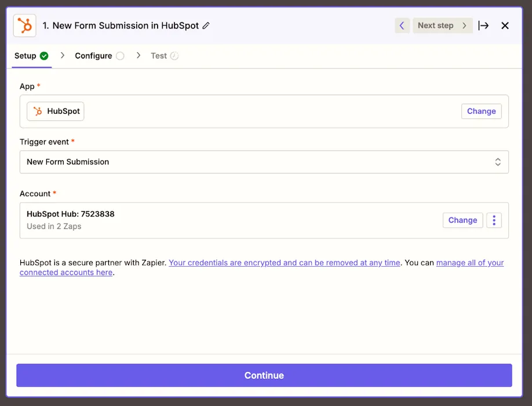Change the selected App
The height and width of the screenshot is (406, 532).
tap(481, 111)
